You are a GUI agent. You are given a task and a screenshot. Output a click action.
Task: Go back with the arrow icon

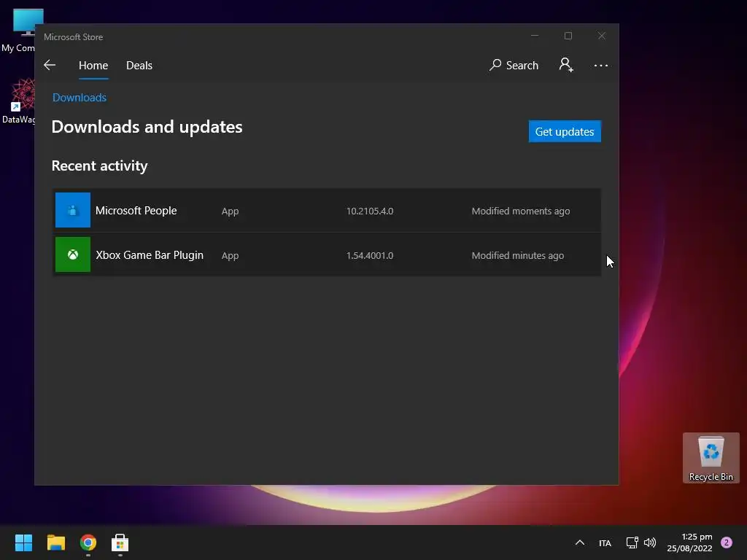click(50, 65)
